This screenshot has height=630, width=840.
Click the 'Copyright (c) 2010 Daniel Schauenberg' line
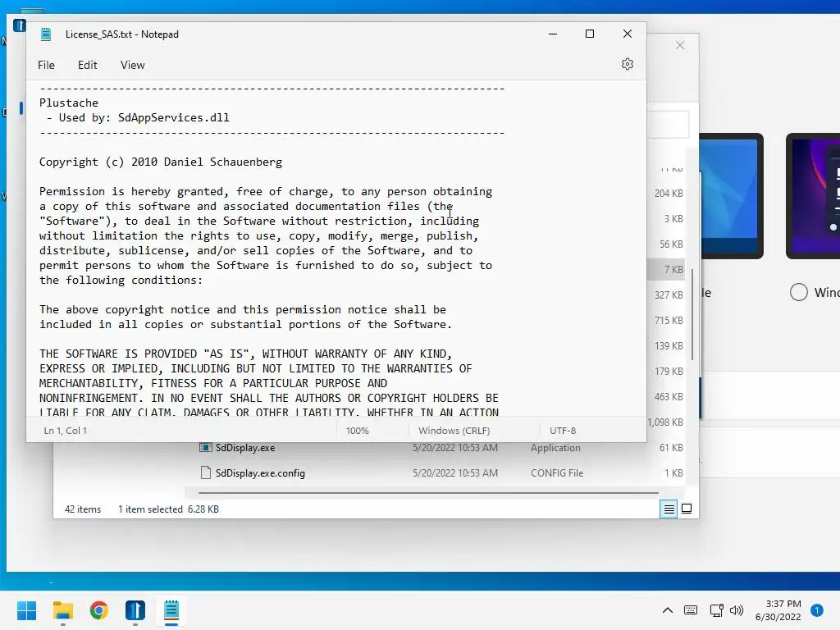coord(161,162)
